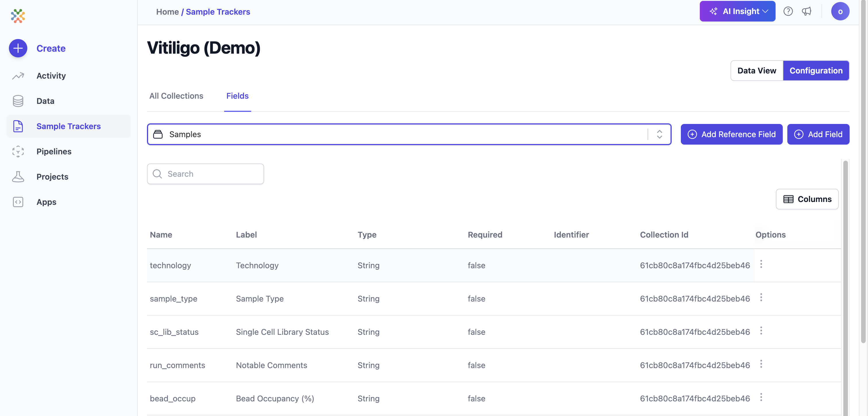Click the Type column header
868x416 pixels.
click(x=367, y=235)
